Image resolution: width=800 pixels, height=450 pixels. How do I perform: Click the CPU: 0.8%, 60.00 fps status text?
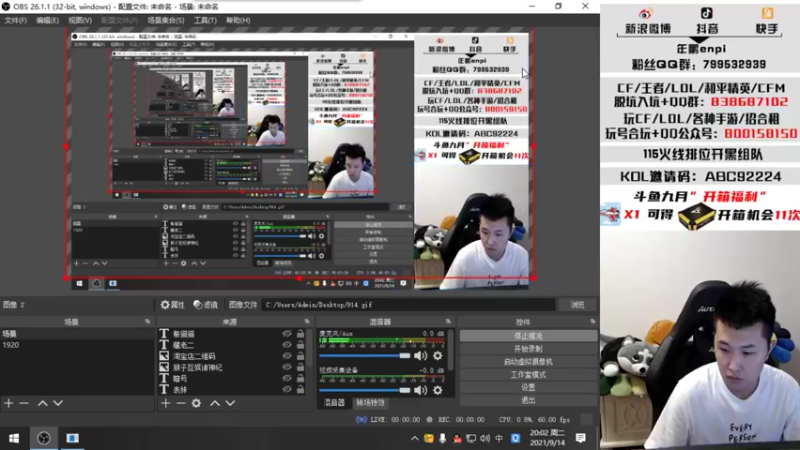(x=534, y=419)
